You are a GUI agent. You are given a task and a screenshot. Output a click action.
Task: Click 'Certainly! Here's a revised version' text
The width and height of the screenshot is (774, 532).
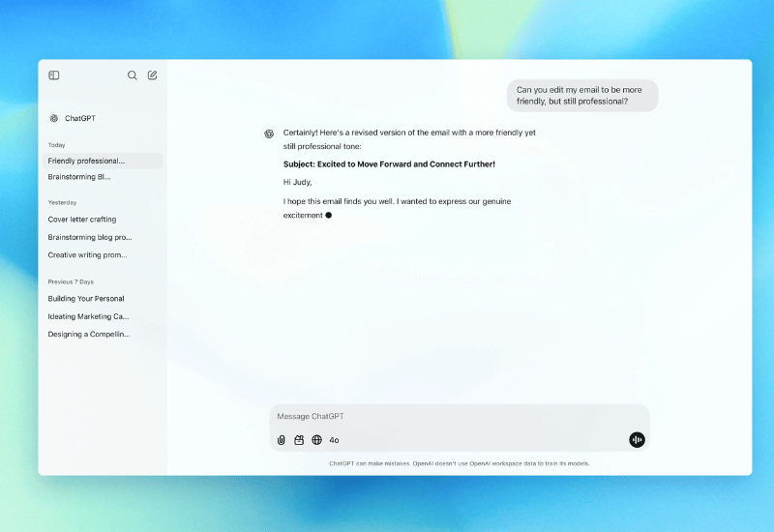[x=409, y=139]
